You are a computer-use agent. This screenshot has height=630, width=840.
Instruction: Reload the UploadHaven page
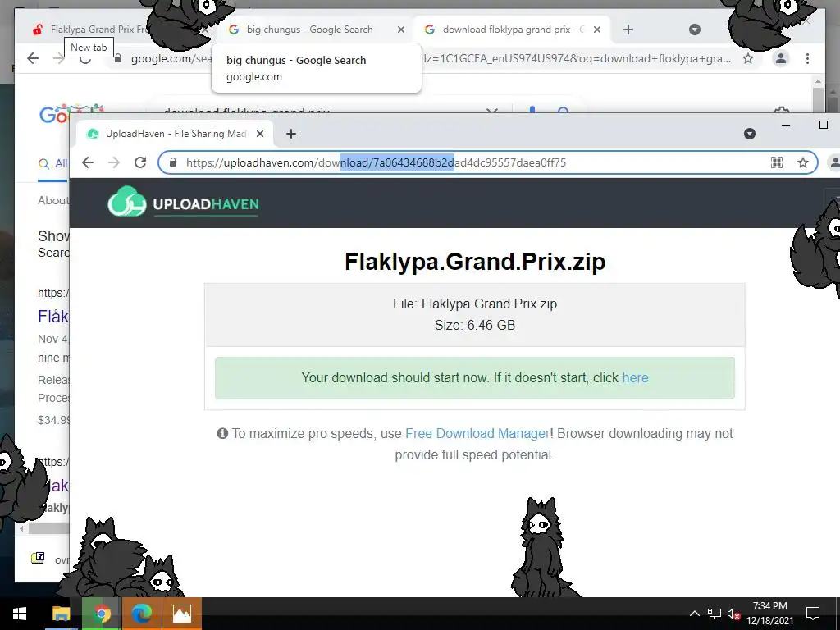tap(140, 162)
